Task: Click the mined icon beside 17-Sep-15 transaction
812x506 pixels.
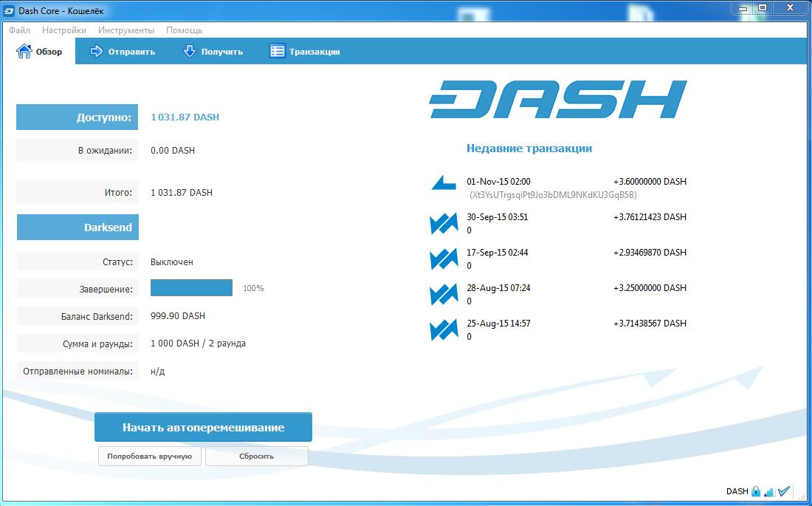Action: (444, 259)
